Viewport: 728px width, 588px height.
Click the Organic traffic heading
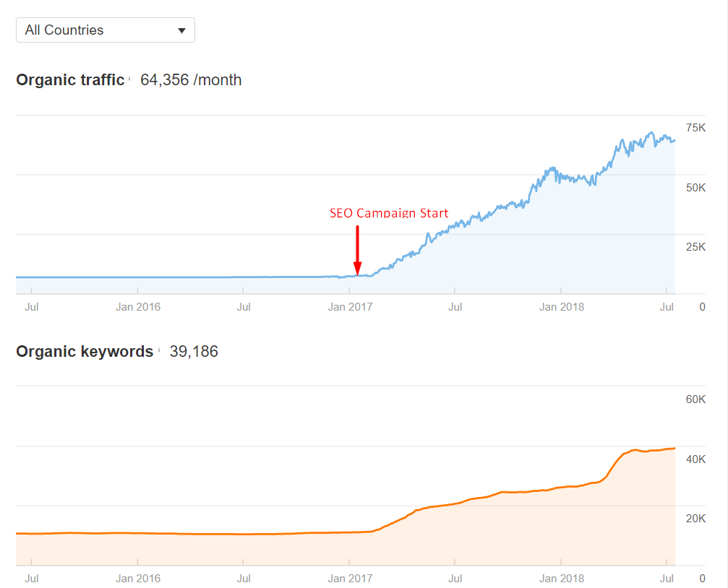click(x=70, y=80)
